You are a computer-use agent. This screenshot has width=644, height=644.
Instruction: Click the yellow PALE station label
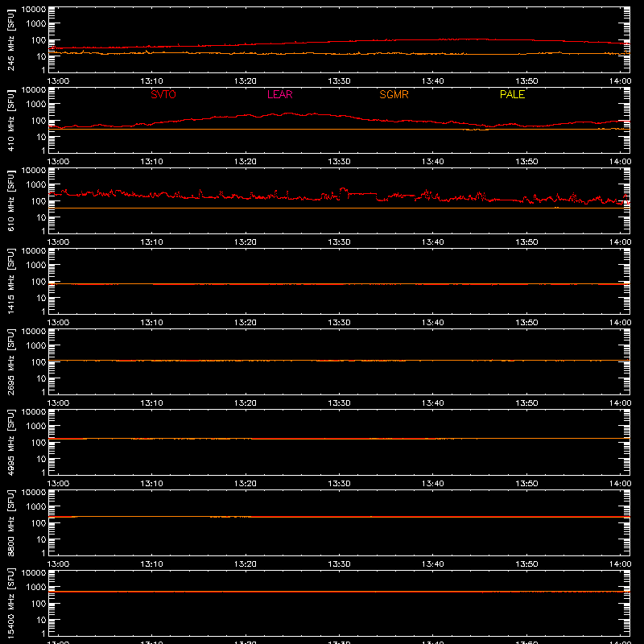(512, 94)
